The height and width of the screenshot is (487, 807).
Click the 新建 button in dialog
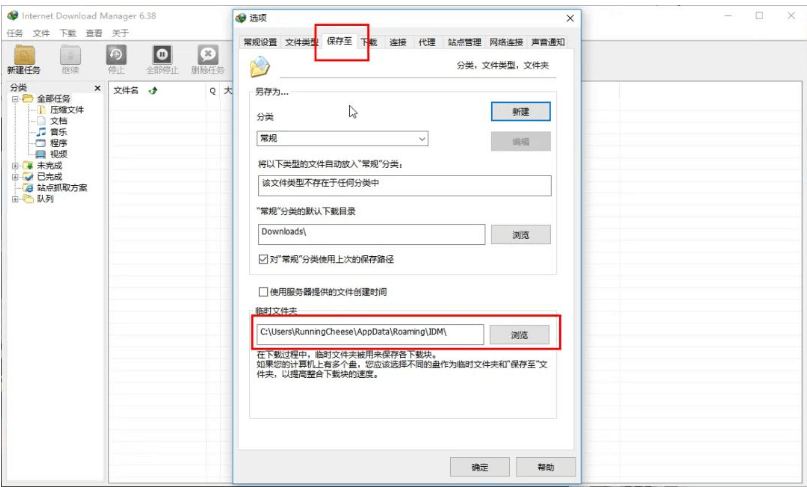click(x=520, y=111)
